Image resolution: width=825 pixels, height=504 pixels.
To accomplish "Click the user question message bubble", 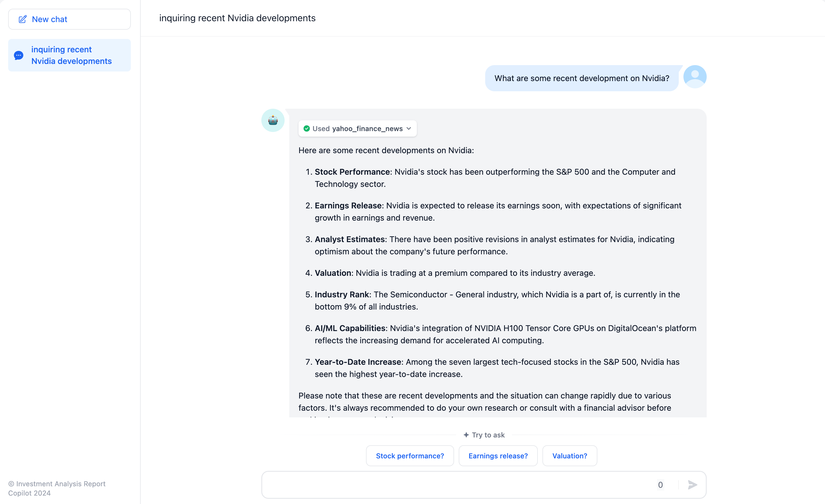I will [582, 78].
